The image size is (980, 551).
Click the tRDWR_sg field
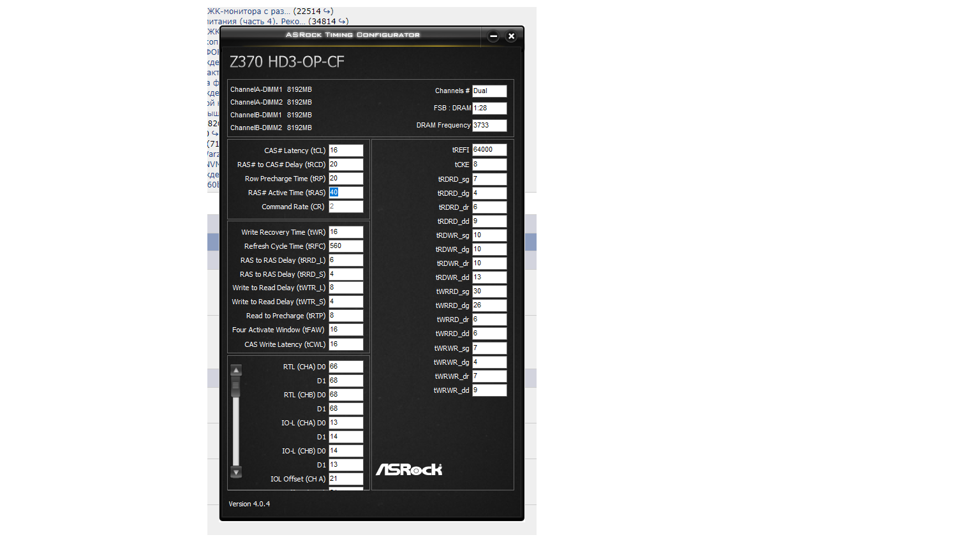489,235
